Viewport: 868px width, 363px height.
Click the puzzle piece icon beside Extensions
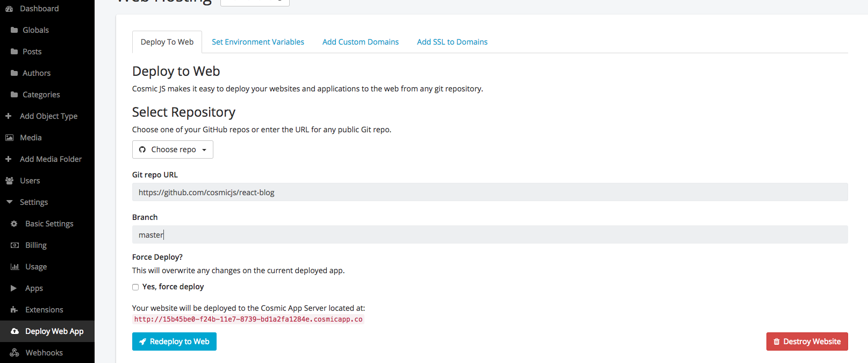point(15,310)
